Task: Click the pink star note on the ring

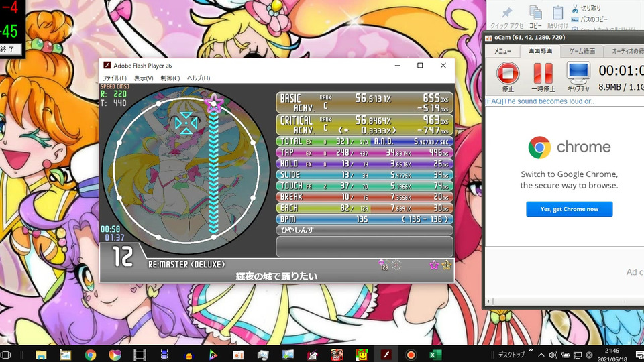Action: click(x=214, y=103)
